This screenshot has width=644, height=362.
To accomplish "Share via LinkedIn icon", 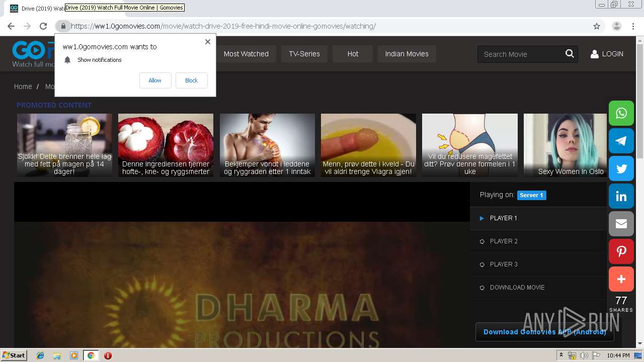I will (x=621, y=196).
